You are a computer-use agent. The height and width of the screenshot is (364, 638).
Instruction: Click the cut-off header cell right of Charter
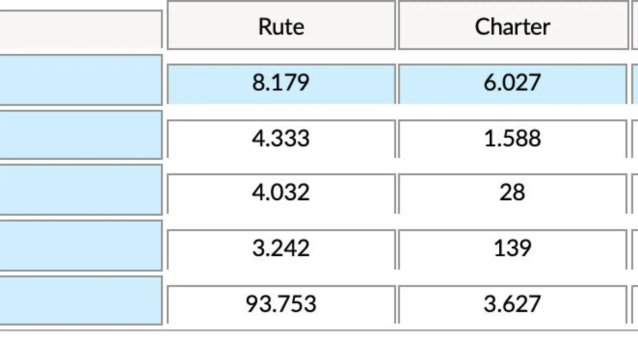point(635,25)
